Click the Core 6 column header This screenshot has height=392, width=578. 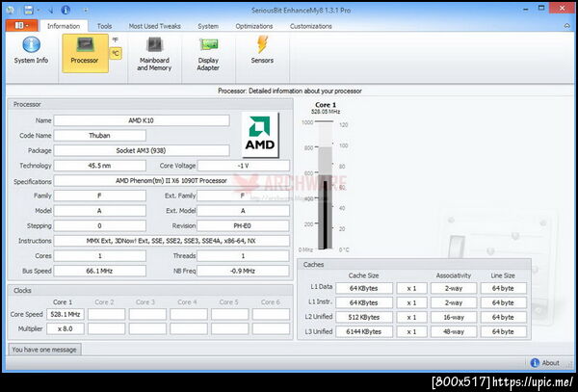click(x=271, y=302)
